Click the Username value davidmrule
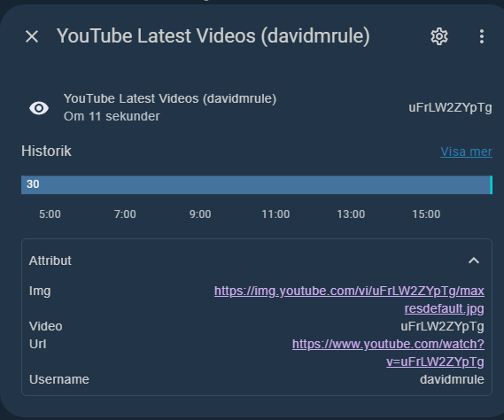 coord(452,379)
